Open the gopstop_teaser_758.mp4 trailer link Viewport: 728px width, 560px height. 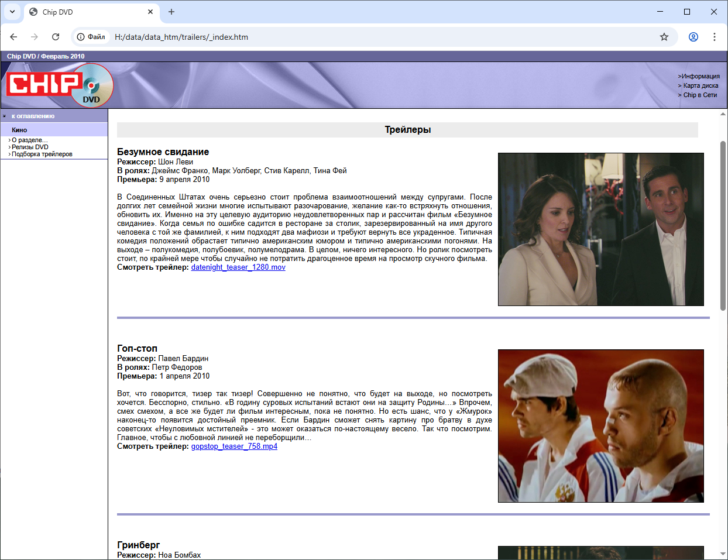(234, 446)
